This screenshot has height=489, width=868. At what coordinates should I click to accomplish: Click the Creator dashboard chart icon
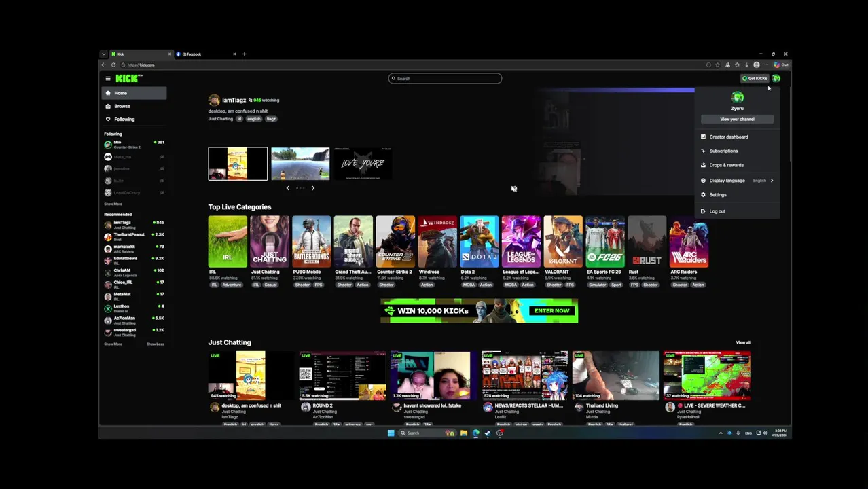[x=703, y=137]
